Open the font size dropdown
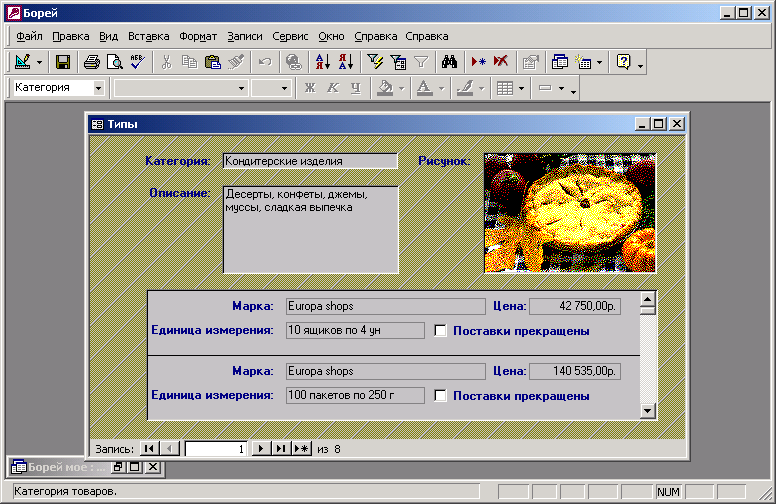 tap(284, 88)
